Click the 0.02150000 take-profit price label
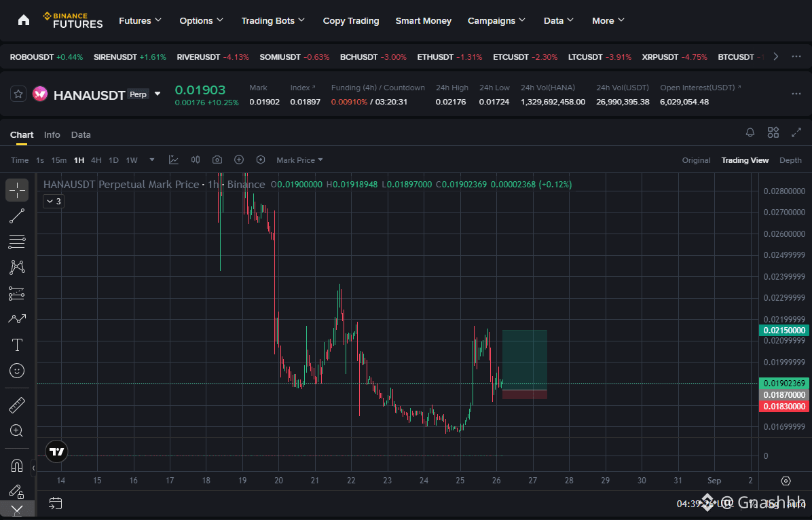 coord(783,331)
